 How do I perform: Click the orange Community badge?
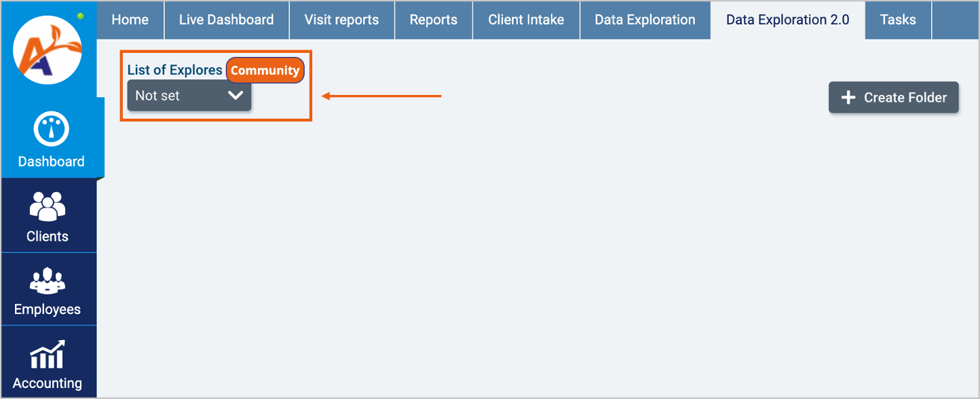[x=265, y=71]
